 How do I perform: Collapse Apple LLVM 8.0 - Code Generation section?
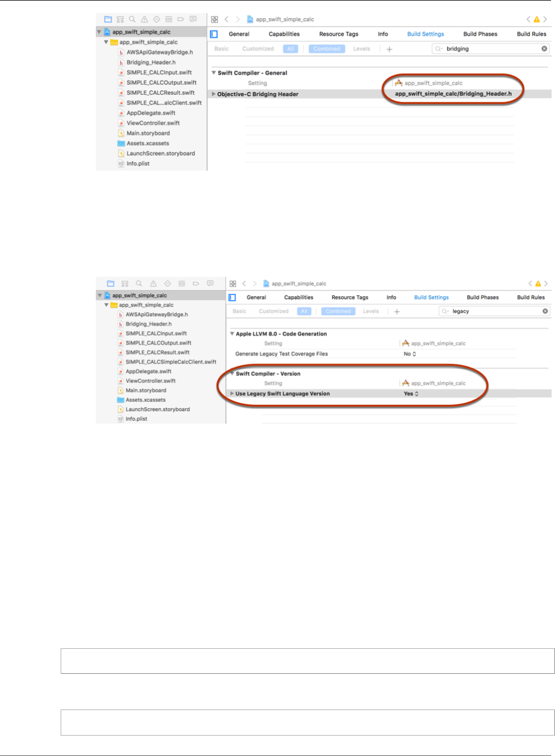232,333
